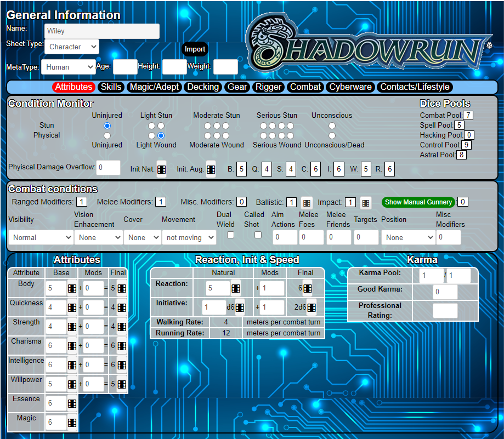
Task: Roll Charisma final dice icon
Action: pyautogui.click(x=122, y=346)
